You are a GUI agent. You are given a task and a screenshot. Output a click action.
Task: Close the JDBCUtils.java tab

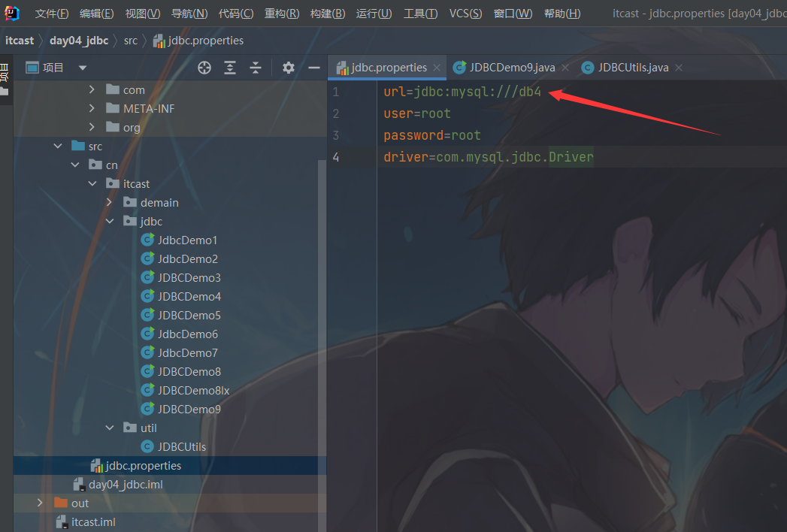pos(679,68)
